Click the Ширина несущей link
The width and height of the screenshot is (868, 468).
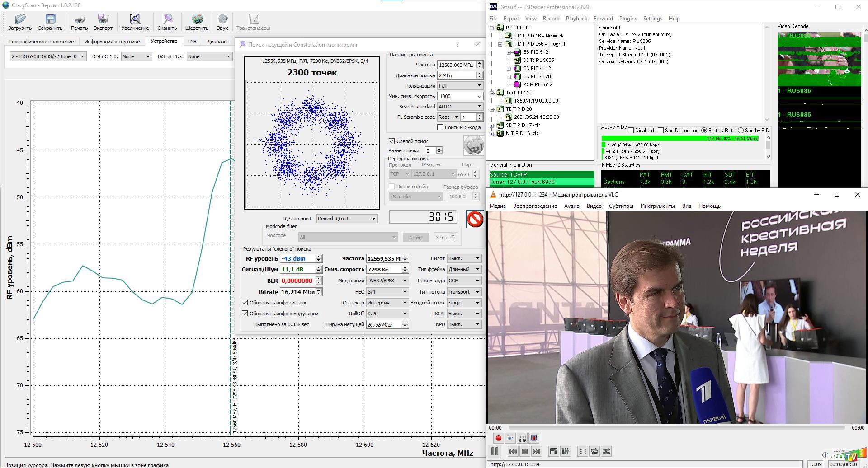[x=344, y=324]
